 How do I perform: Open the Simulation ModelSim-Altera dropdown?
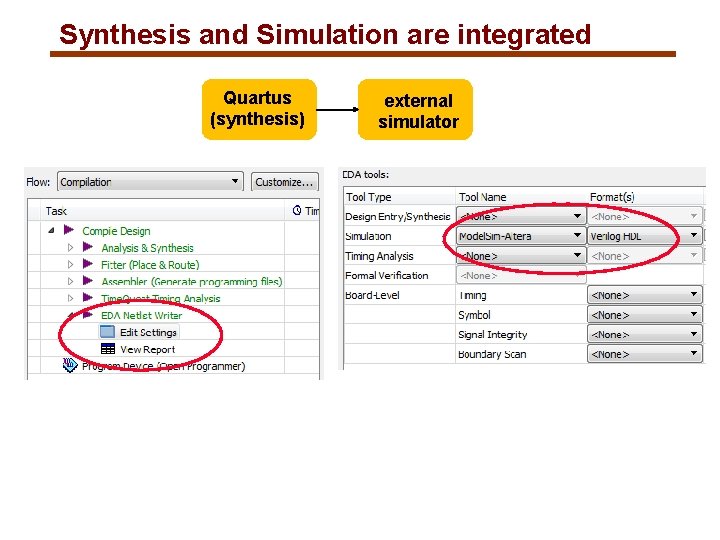[x=521, y=236]
